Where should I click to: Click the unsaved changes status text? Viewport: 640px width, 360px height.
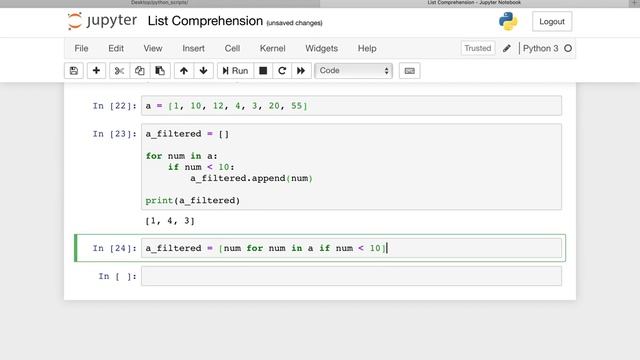coord(294,23)
